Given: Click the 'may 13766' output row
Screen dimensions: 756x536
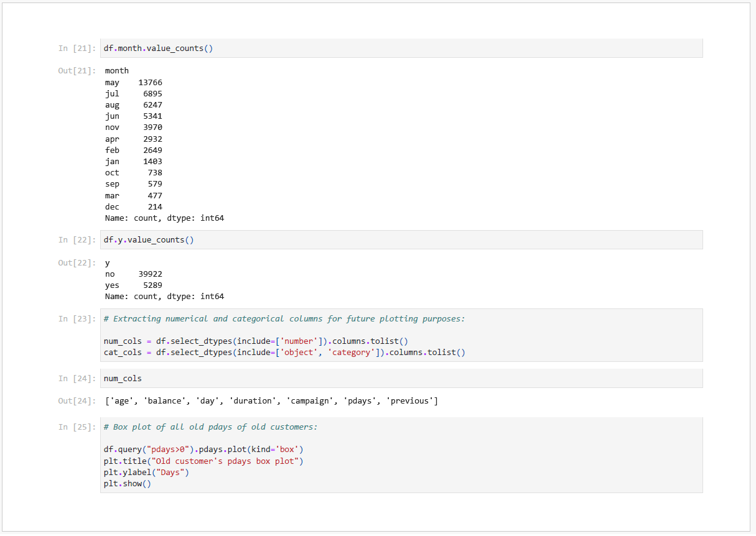Looking at the screenshot, I should (134, 83).
